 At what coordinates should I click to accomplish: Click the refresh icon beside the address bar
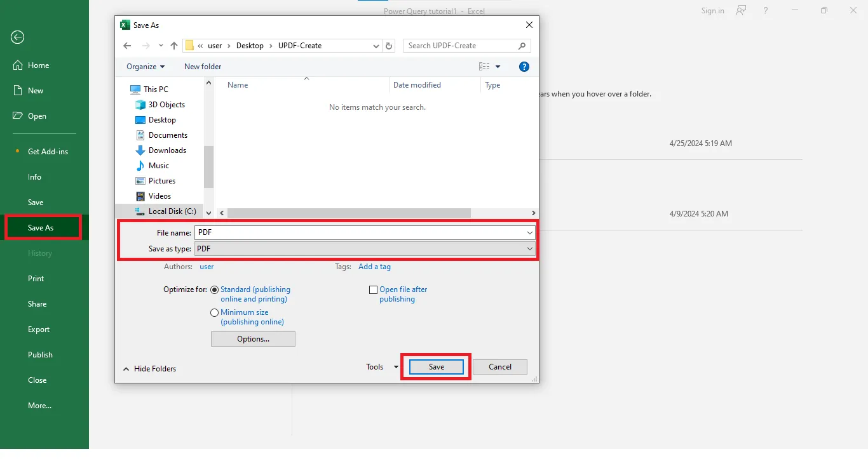tap(389, 45)
